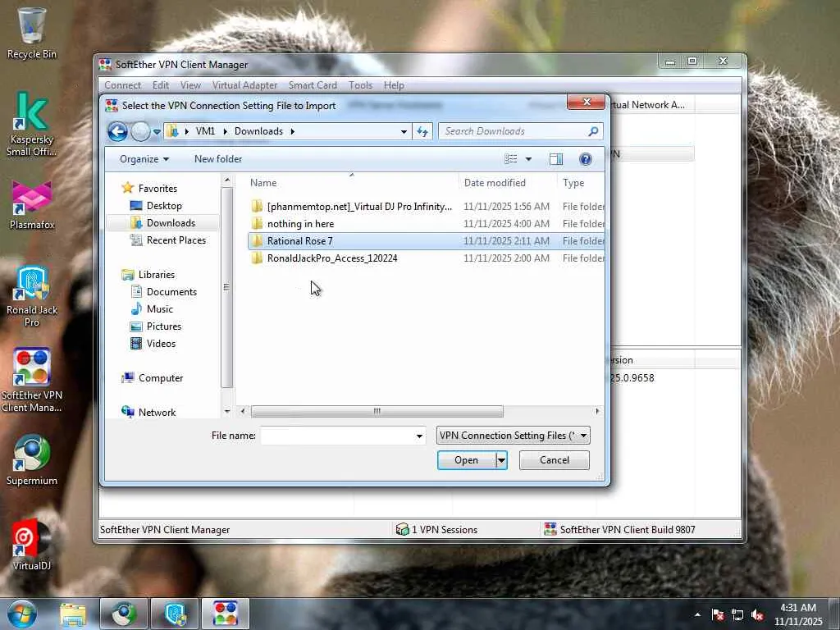
Task: Open Windows Explorer from taskbar
Action: click(x=73, y=614)
